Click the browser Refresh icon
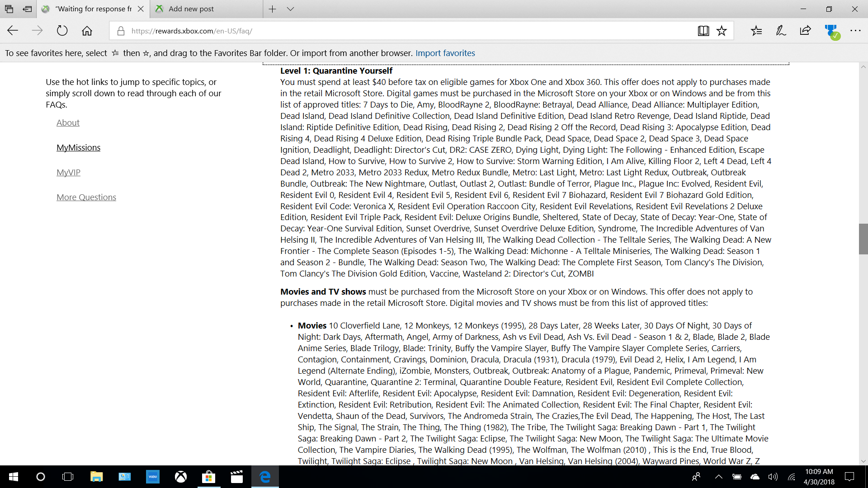The image size is (868, 488). pyautogui.click(x=62, y=31)
